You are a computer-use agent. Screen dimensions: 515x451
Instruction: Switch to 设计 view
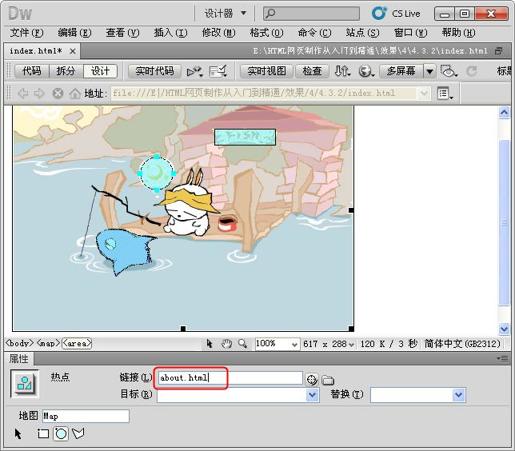pos(100,71)
